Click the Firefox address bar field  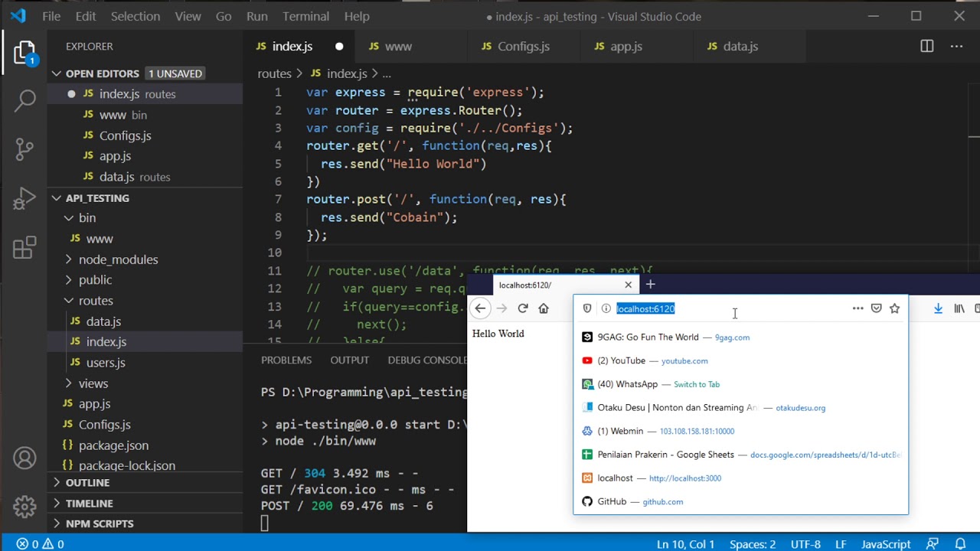pyautogui.click(x=740, y=308)
